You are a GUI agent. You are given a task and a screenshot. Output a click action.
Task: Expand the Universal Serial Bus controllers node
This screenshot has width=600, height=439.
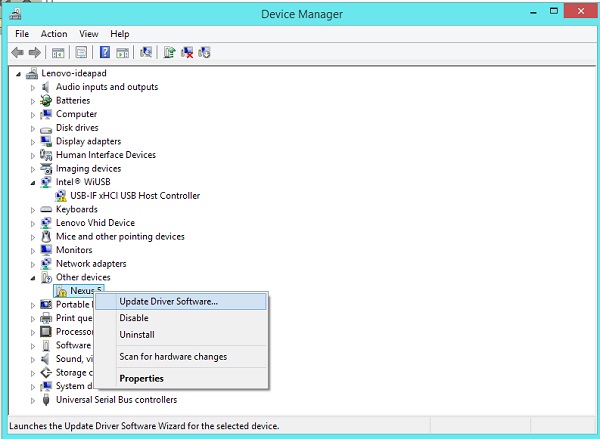tap(33, 400)
